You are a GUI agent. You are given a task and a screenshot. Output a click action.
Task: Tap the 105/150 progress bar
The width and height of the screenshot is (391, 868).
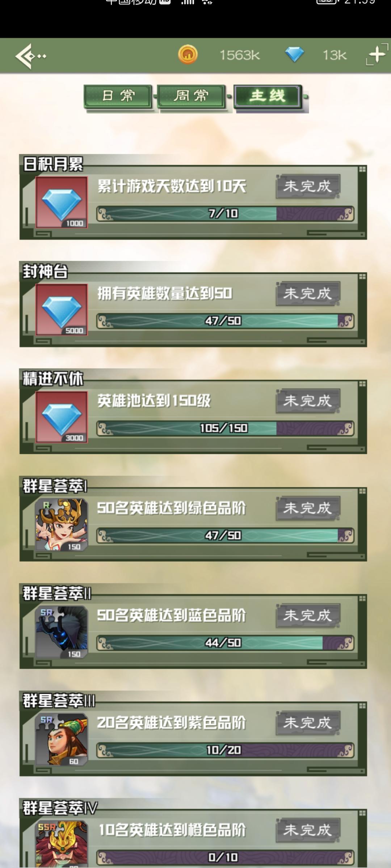(225, 428)
